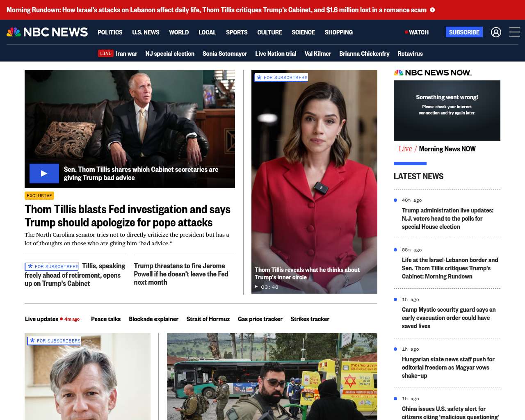Open the Gas price tracker link
This screenshot has width=525, height=420.
click(260, 319)
